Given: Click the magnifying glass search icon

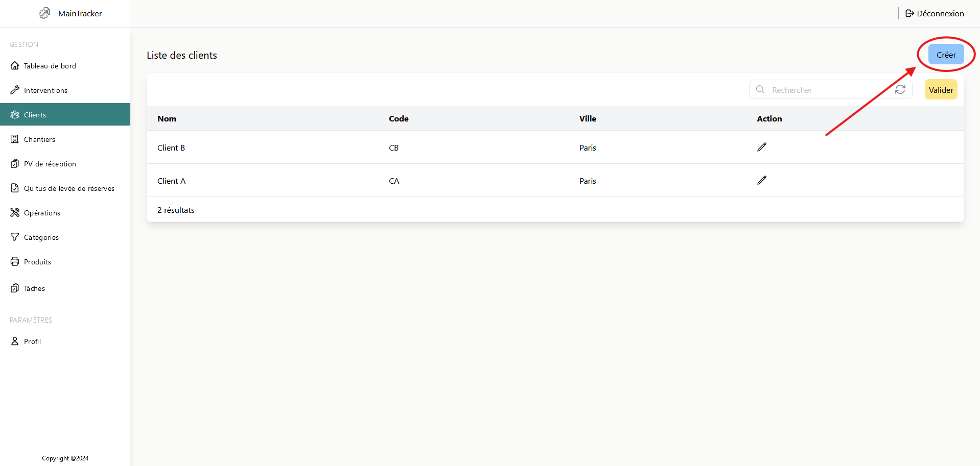Looking at the screenshot, I should (760, 90).
